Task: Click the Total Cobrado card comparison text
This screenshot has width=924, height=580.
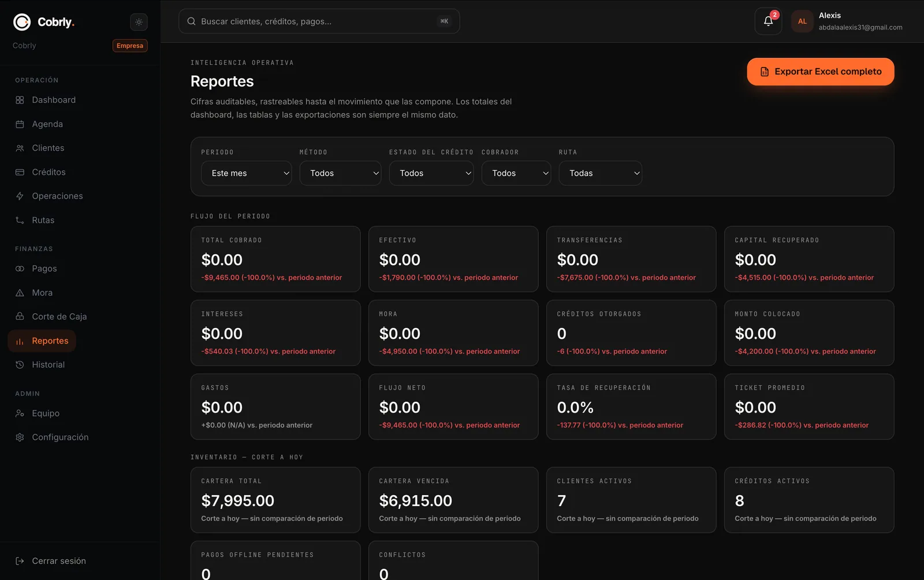Action: (271, 278)
